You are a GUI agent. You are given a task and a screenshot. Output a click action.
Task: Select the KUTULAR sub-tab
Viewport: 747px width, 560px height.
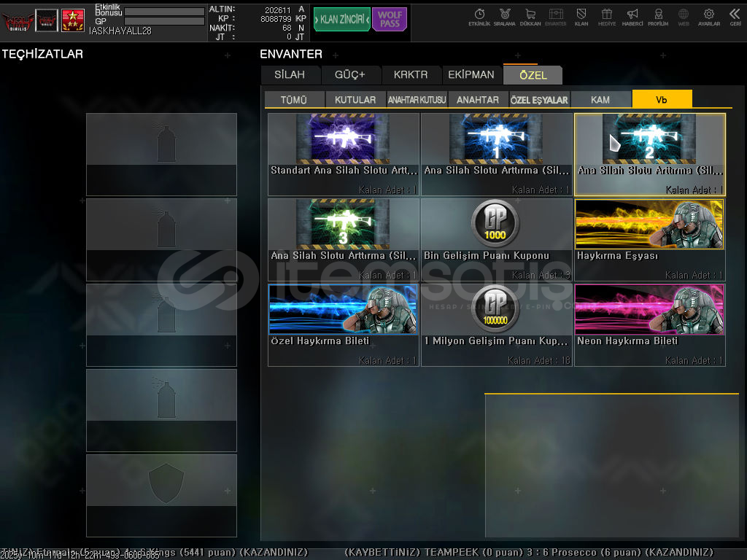point(355,100)
